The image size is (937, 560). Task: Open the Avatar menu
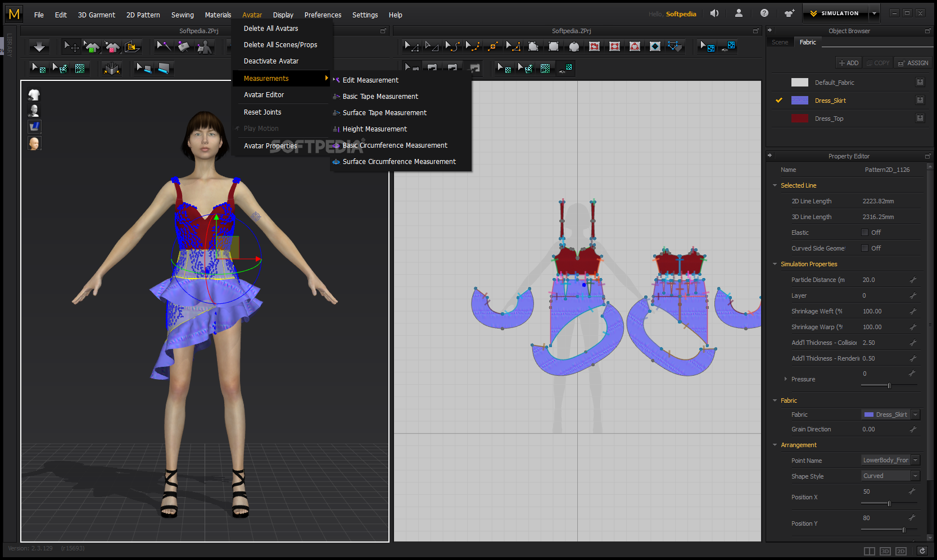tap(252, 15)
